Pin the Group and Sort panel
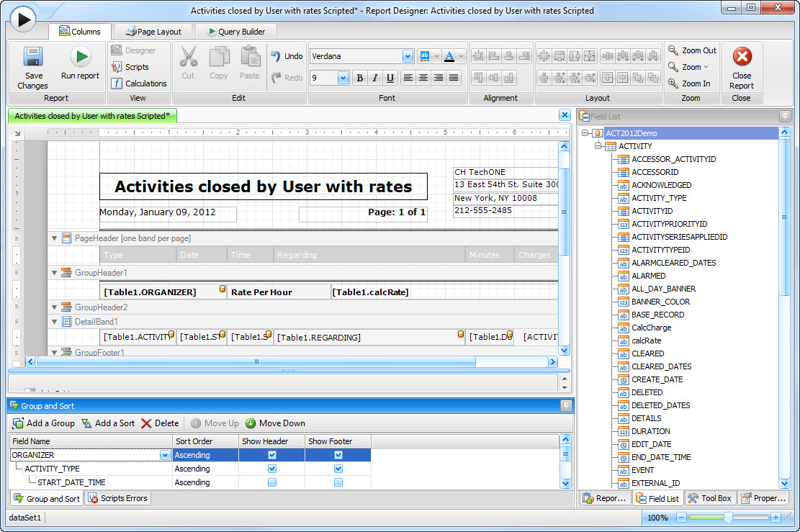 566,405
